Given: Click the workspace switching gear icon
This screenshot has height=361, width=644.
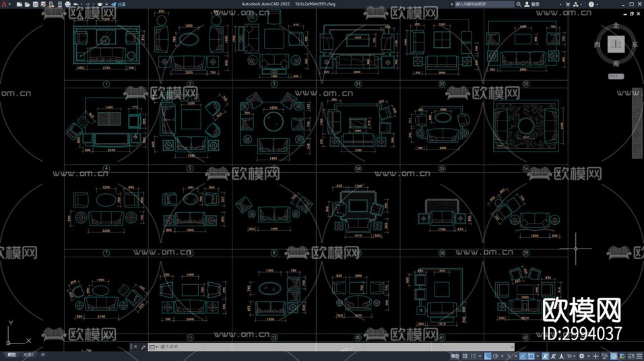Looking at the screenshot, I should tap(581, 356).
